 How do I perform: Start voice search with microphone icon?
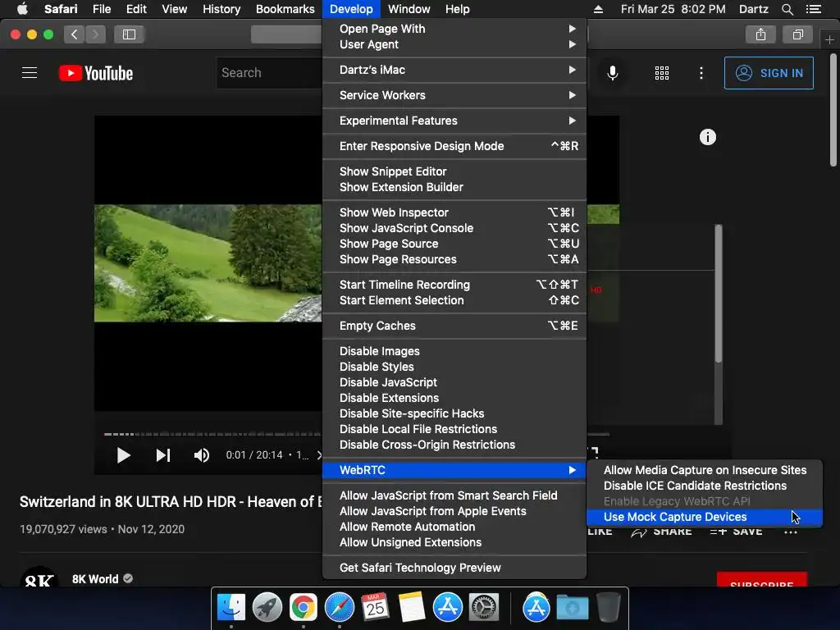612,73
